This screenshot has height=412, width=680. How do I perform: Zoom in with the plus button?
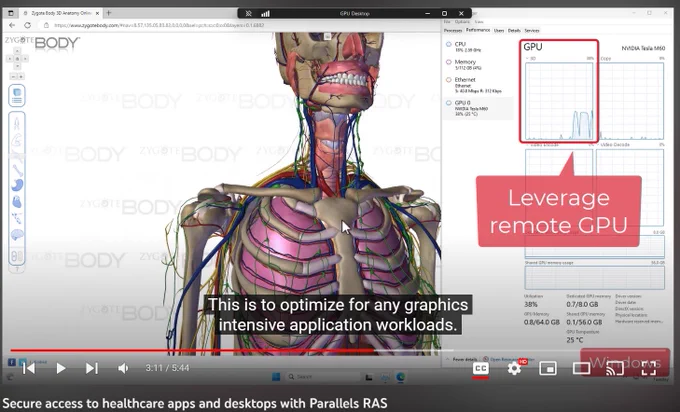[x=21, y=77]
